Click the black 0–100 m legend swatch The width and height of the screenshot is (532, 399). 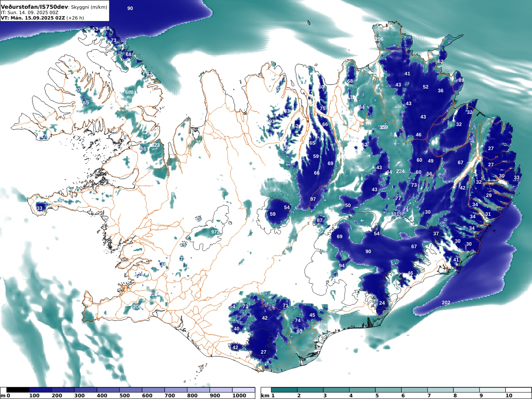pos(18,390)
